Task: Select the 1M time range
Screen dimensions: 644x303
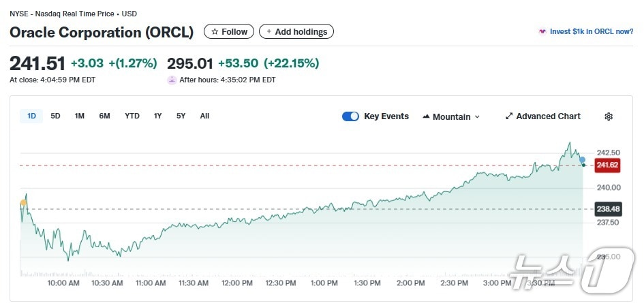Action: pyautogui.click(x=80, y=116)
